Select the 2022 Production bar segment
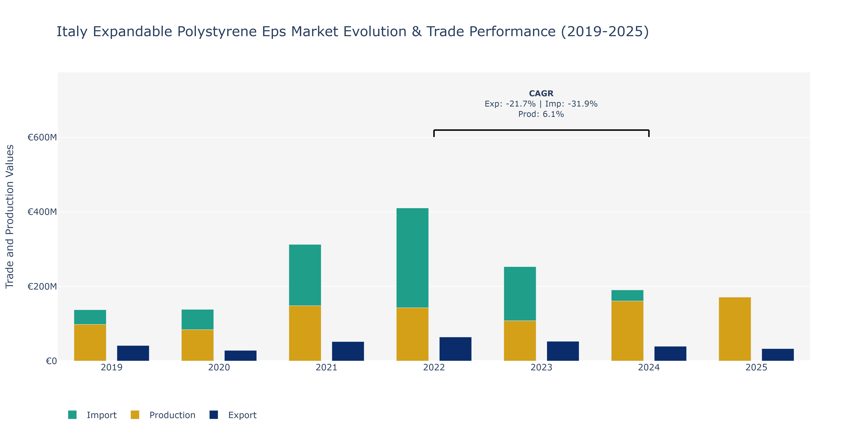The width and height of the screenshot is (868, 434). (x=412, y=334)
